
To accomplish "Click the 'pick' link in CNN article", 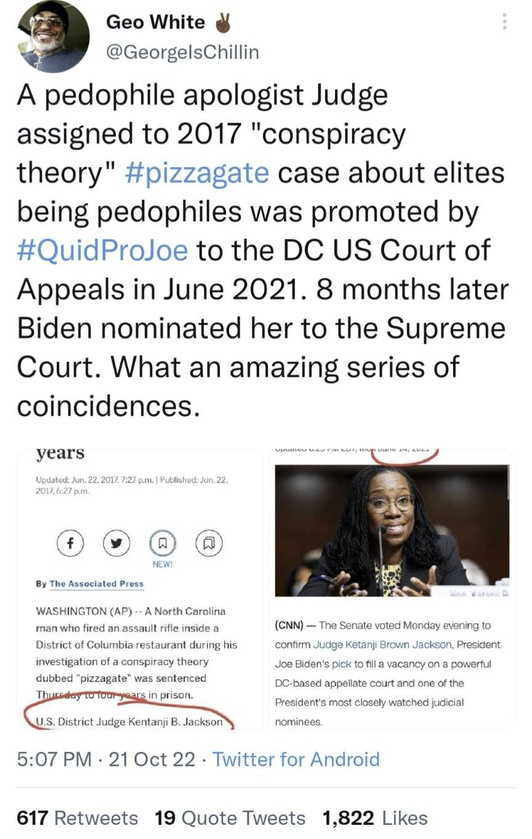I will pos(341,664).
